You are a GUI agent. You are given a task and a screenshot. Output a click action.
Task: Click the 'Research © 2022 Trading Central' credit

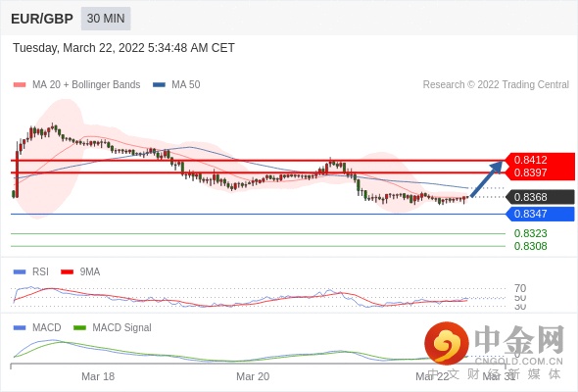click(x=496, y=85)
